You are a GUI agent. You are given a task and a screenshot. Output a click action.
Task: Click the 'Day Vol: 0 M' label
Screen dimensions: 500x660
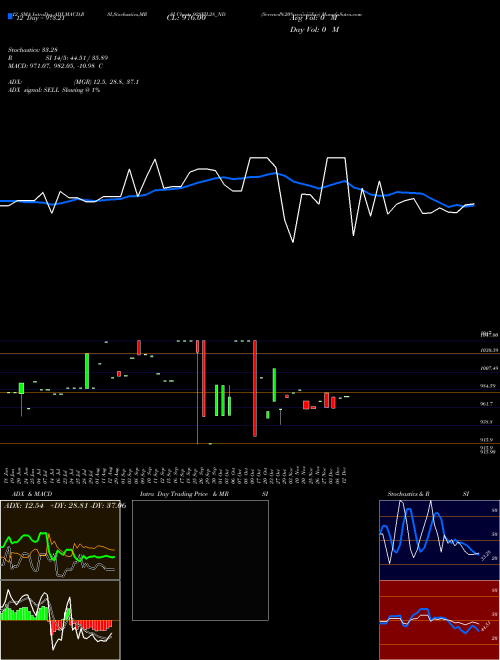pos(314,30)
